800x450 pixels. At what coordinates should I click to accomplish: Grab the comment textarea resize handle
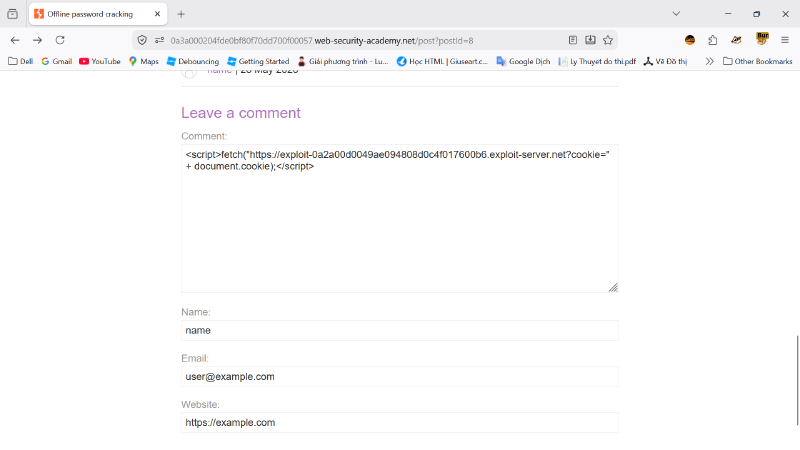coord(613,288)
